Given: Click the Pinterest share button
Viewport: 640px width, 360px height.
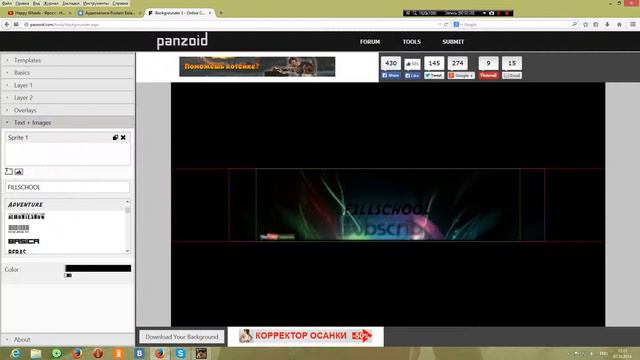Looking at the screenshot, I should 489,76.
